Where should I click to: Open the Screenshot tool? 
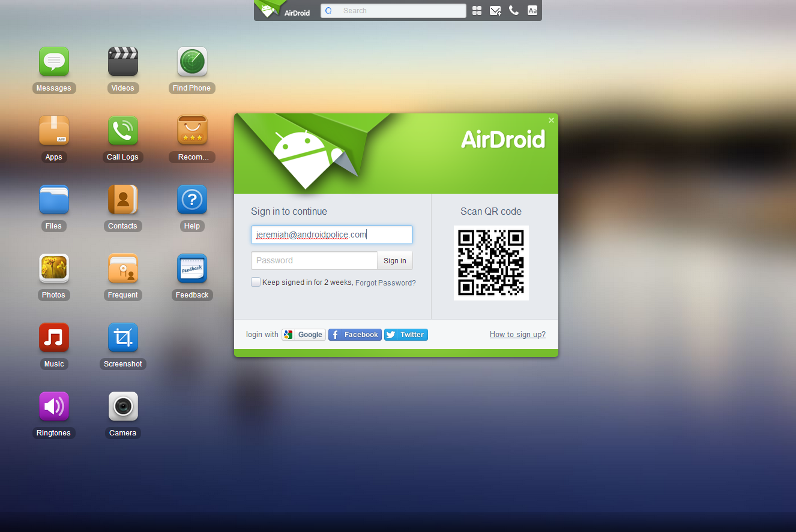coord(123,337)
